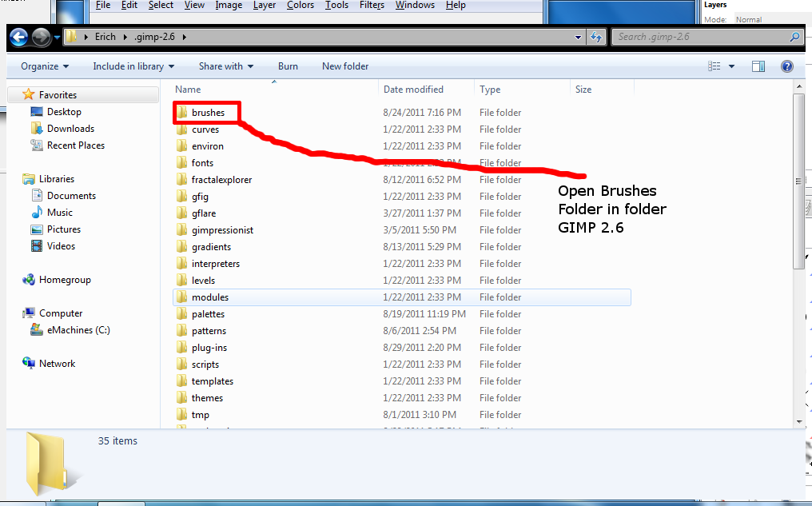This screenshot has height=506, width=812.
Task: Select Desktop in the navigation pane
Action: tap(64, 112)
